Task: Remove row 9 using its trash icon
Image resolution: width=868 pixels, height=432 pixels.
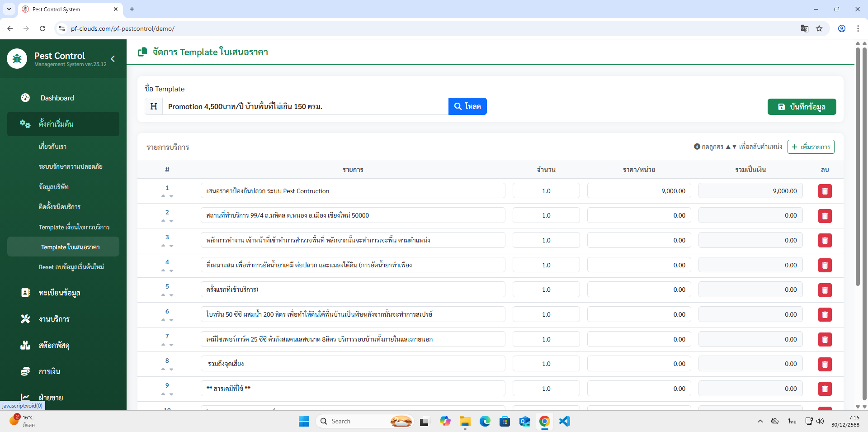Action: pyautogui.click(x=825, y=389)
